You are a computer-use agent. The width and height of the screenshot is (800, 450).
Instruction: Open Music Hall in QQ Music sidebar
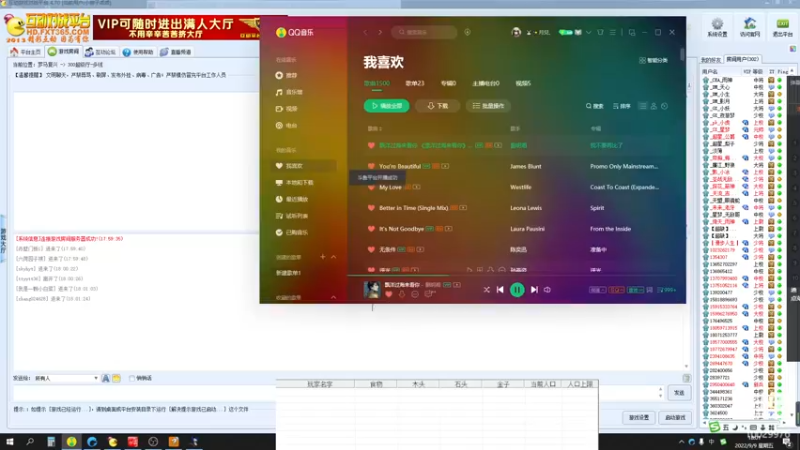coord(289,92)
